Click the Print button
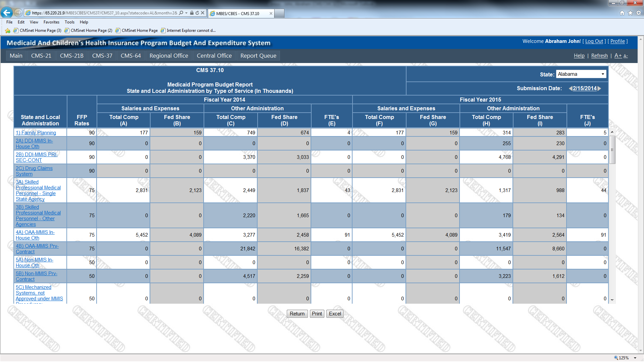The image size is (644, 362). 317,314
